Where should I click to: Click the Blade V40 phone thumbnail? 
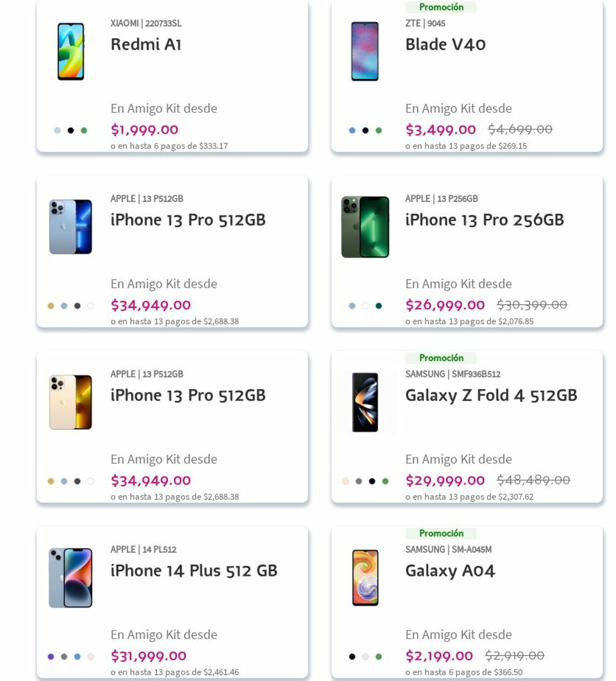point(365,51)
